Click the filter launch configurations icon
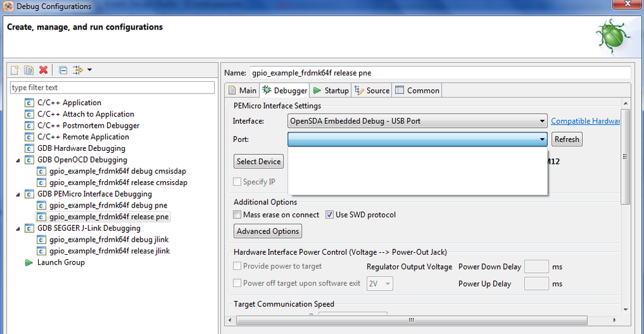The image size is (644, 334). (x=77, y=70)
